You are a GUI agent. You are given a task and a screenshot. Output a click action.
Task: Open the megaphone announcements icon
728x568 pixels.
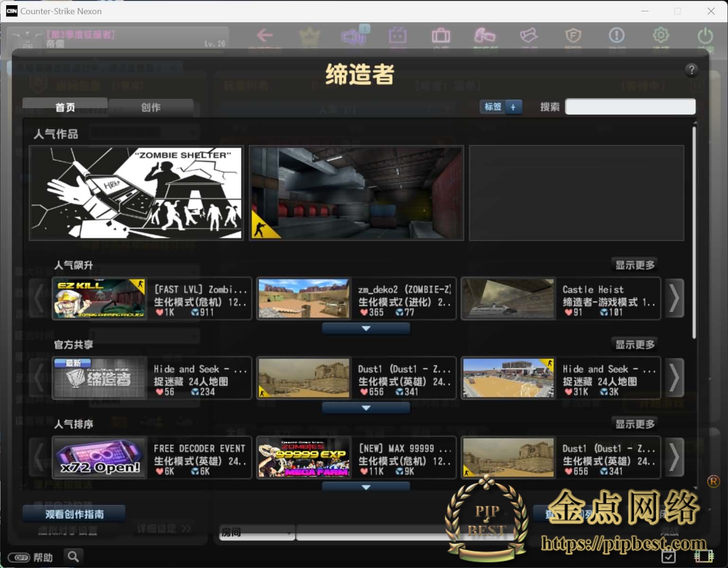pyautogui.click(x=354, y=36)
